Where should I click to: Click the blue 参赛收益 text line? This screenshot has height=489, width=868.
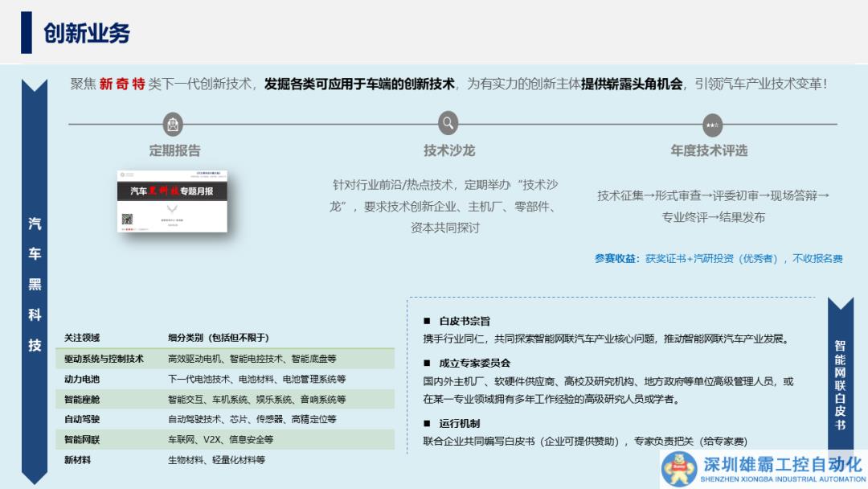pyautogui.click(x=718, y=259)
